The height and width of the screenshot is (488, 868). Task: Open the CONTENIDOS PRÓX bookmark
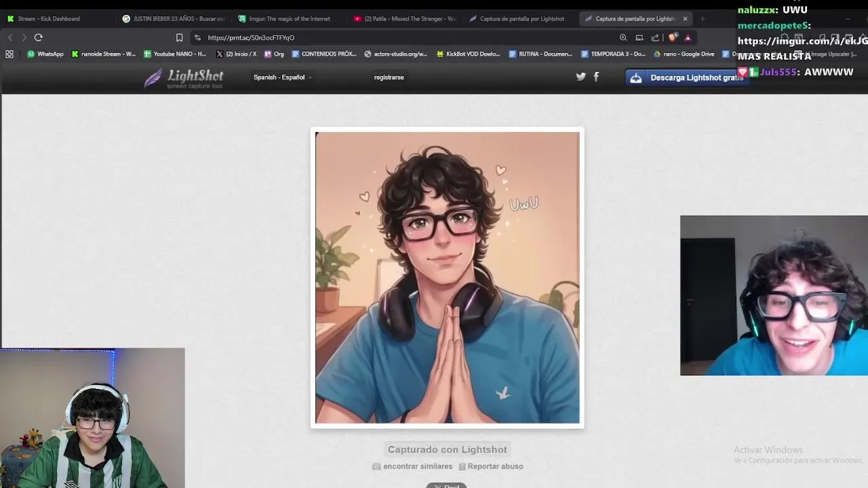click(324, 54)
